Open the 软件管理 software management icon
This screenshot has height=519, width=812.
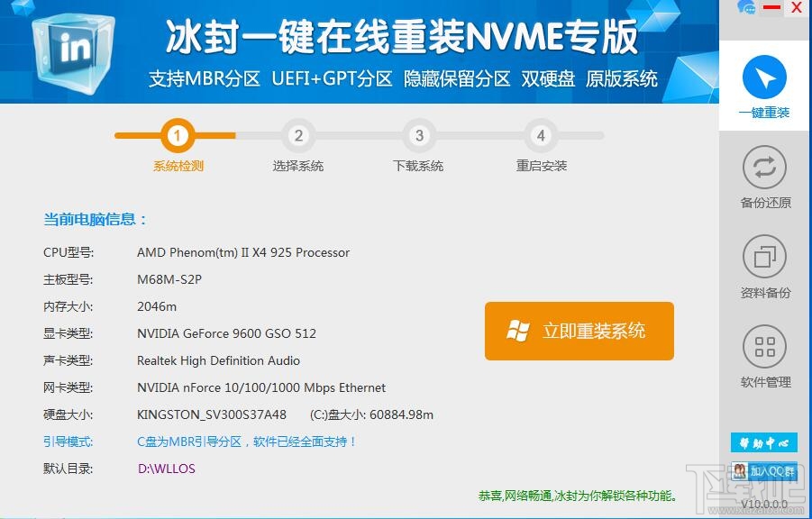point(764,347)
